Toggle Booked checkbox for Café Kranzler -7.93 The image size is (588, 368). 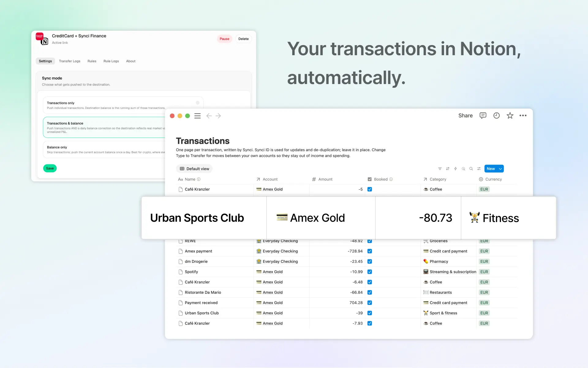tap(370, 323)
